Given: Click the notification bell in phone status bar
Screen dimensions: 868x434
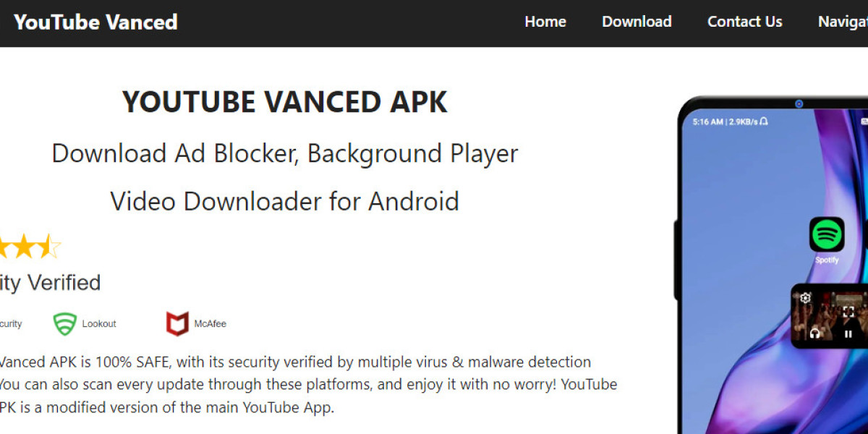Looking at the screenshot, I should click(764, 122).
